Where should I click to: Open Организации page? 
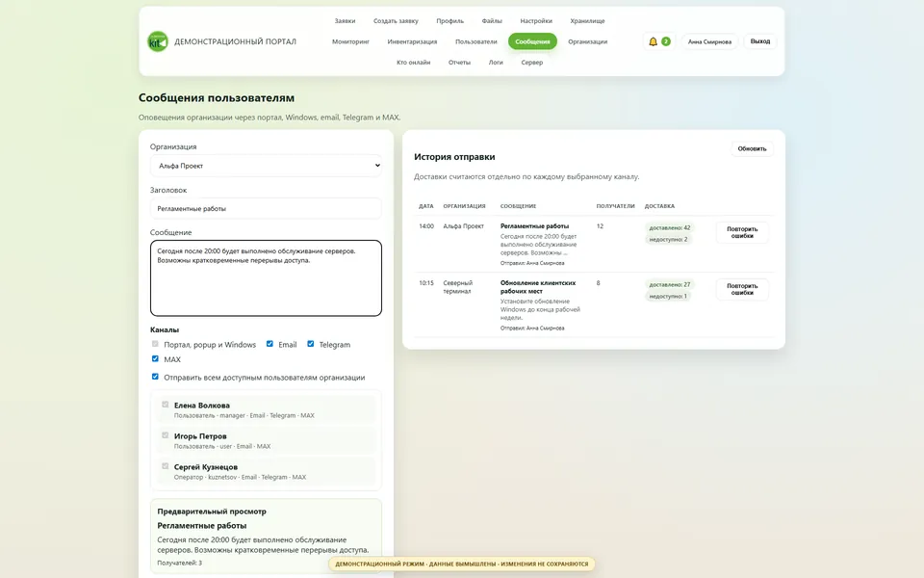[587, 41]
